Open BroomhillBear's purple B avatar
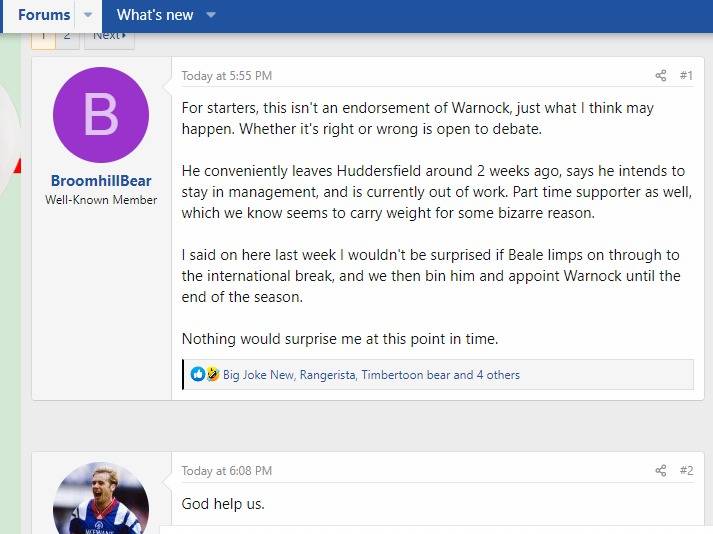The width and height of the screenshot is (713, 534). tap(100, 115)
